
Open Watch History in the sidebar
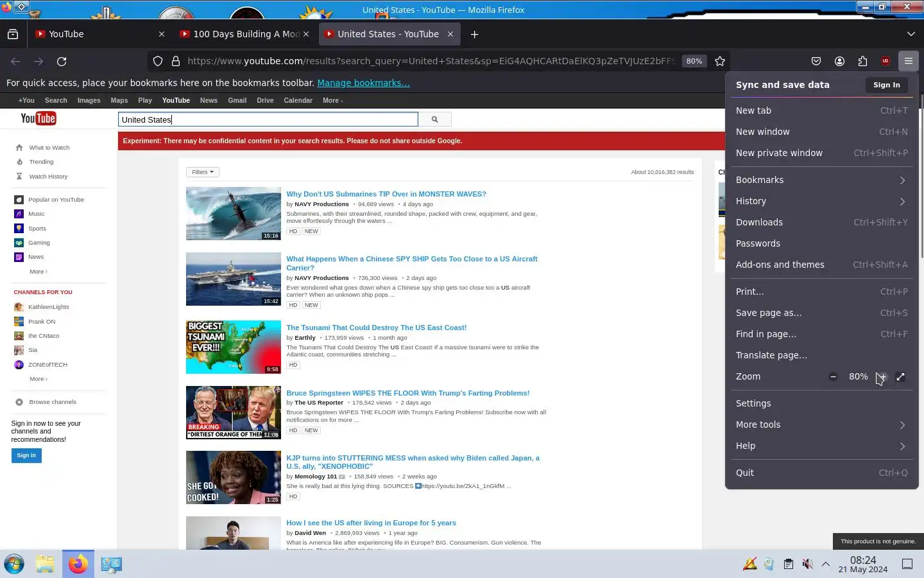tap(48, 177)
